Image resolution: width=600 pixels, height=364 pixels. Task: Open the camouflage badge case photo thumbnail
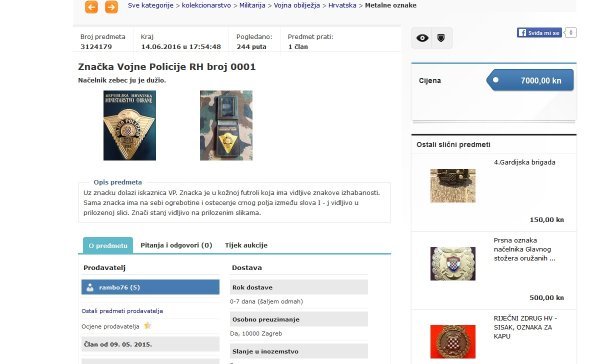pos(226,125)
